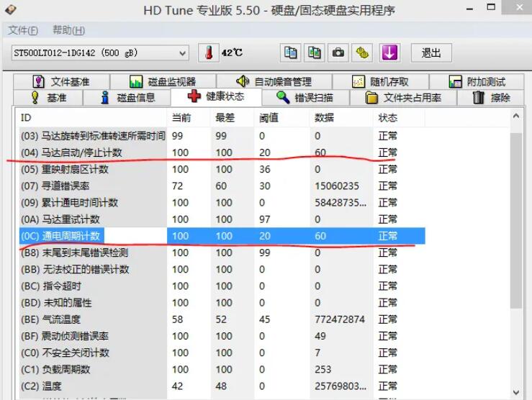Click the info icon on 磁盘信息 tab
This screenshot has height=400, width=532.
point(105,97)
